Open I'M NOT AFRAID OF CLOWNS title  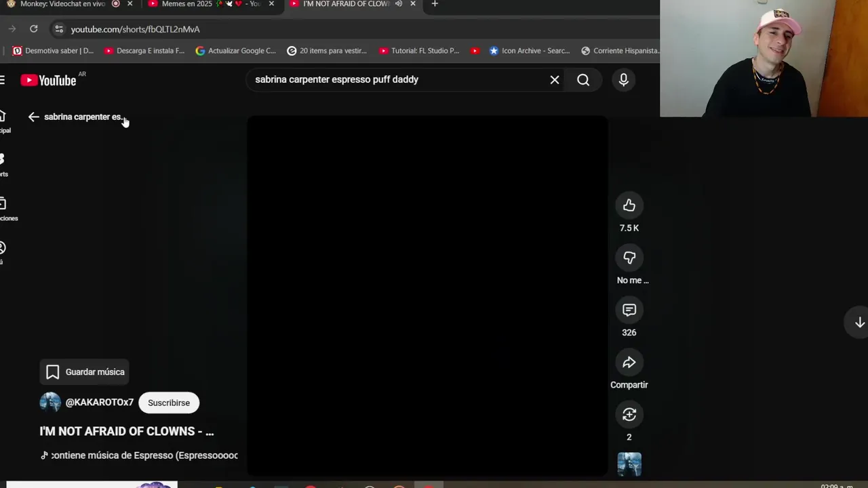(x=127, y=431)
